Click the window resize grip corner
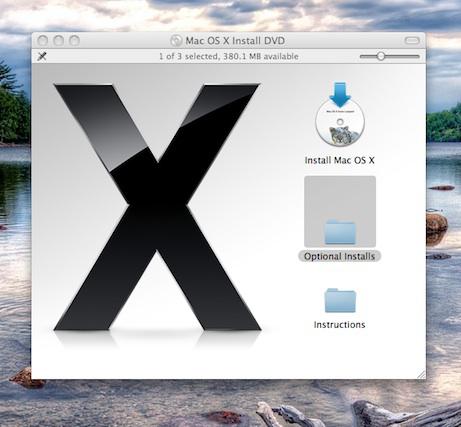The height and width of the screenshot is (427, 461). tap(421, 374)
